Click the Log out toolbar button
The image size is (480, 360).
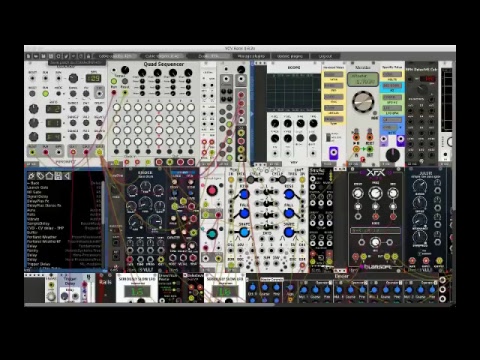325,56
